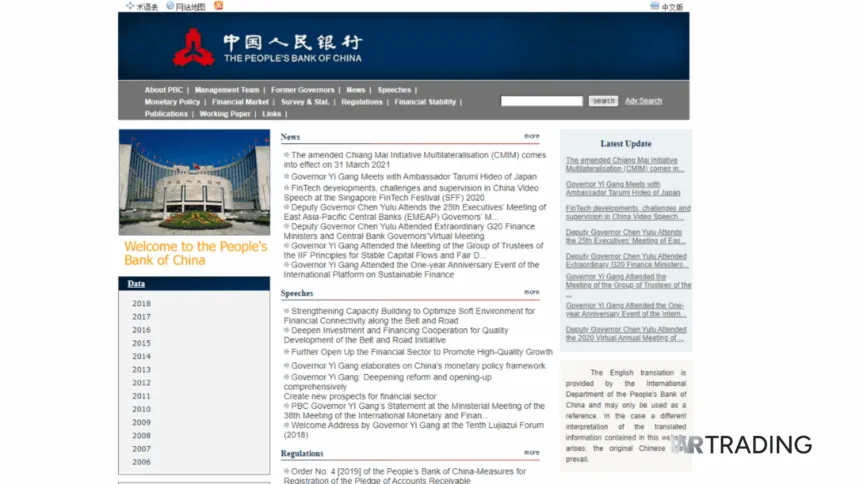
Task: Expand News section with its more link
Action: pyautogui.click(x=531, y=136)
